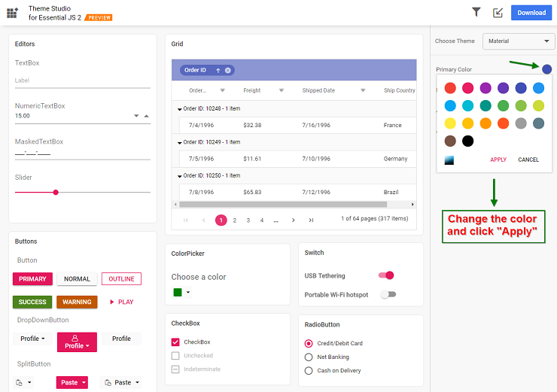Open the pink Paste split button arrow
This screenshot has width=557, height=392.
(84, 382)
